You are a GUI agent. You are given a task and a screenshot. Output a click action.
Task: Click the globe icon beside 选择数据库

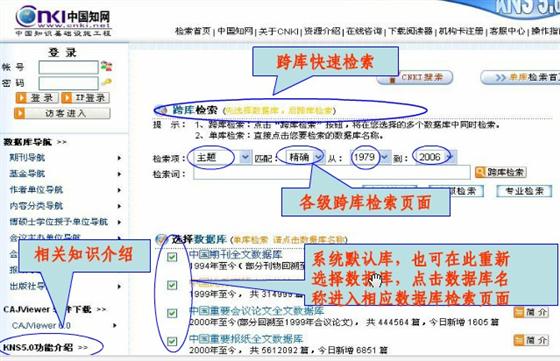click(162, 239)
